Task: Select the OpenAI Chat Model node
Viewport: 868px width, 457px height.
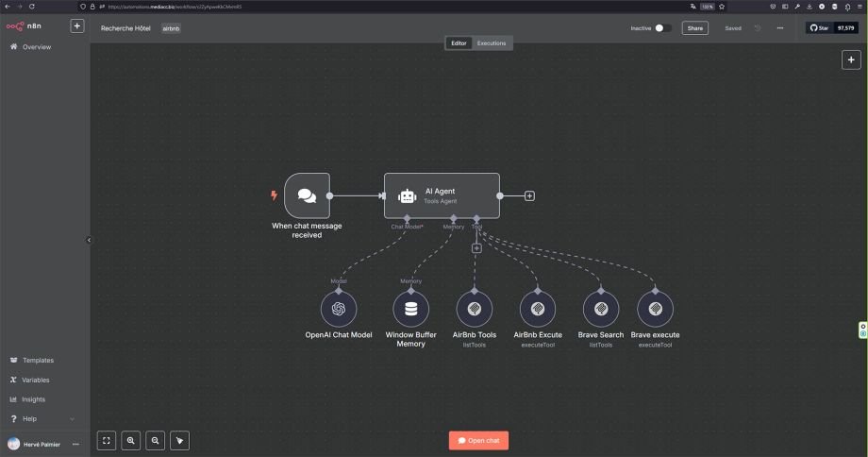Action: [x=339, y=309]
